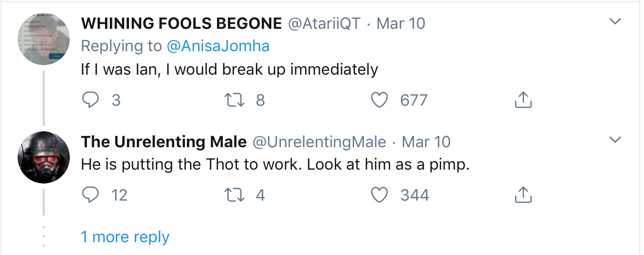Open Mar 10 timestamp on first tweet
The image size is (644, 255).
click(x=401, y=23)
